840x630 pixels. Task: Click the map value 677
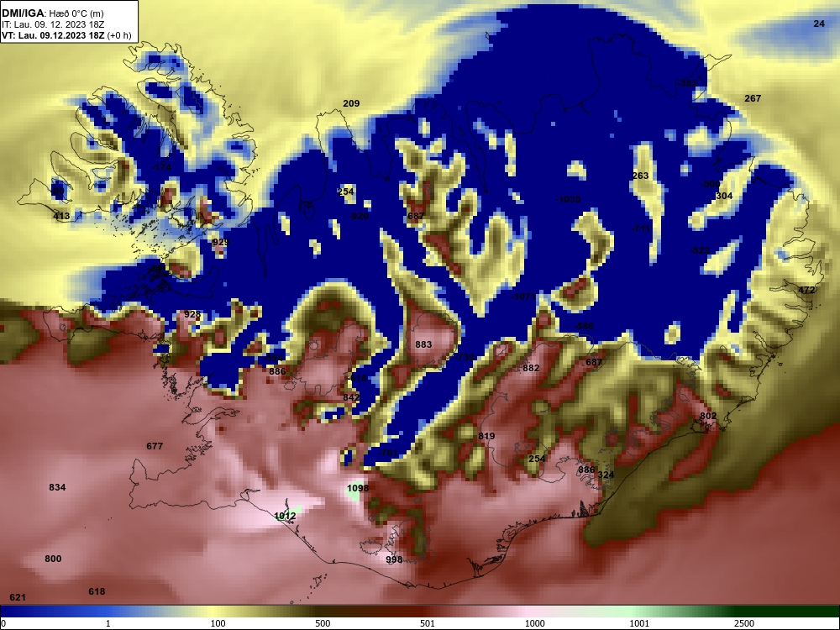pos(155,446)
